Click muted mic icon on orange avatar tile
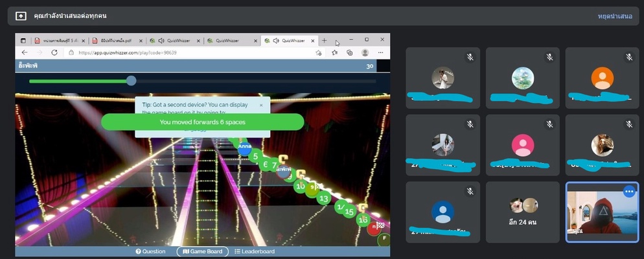 click(629, 57)
